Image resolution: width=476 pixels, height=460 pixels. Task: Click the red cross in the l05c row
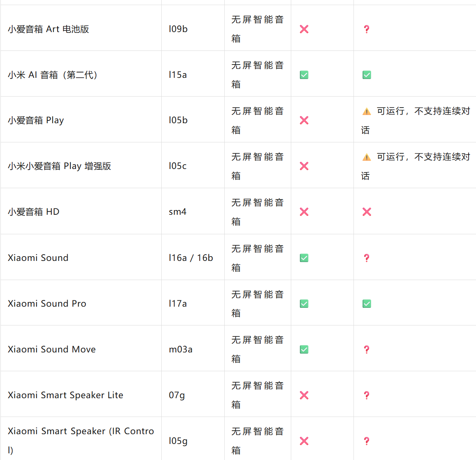pyautogui.click(x=304, y=166)
